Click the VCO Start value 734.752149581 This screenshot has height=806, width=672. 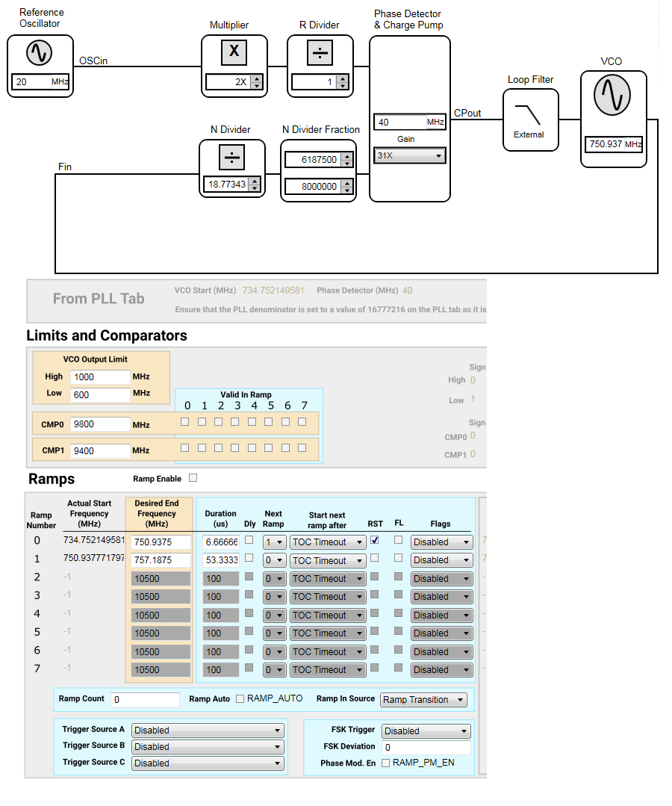[x=273, y=291]
